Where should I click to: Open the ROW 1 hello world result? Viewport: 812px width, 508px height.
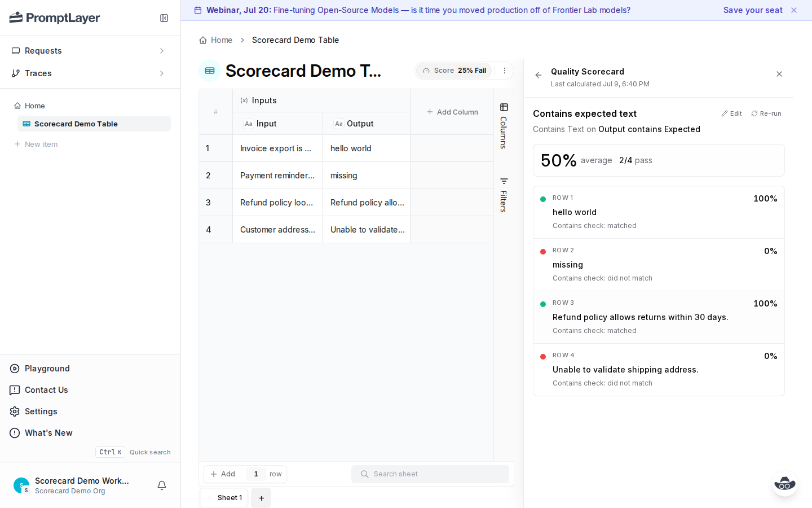point(659,212)
